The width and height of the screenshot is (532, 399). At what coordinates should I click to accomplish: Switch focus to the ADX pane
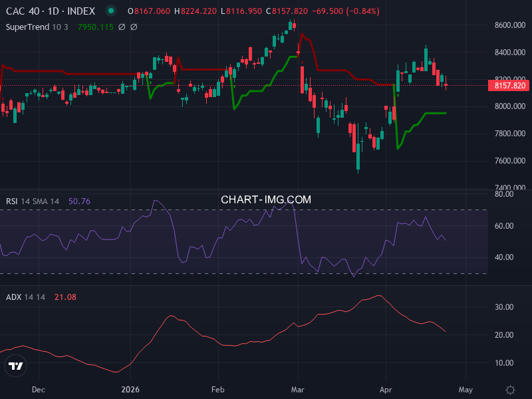pyautogui.click(x=266, y=332)
